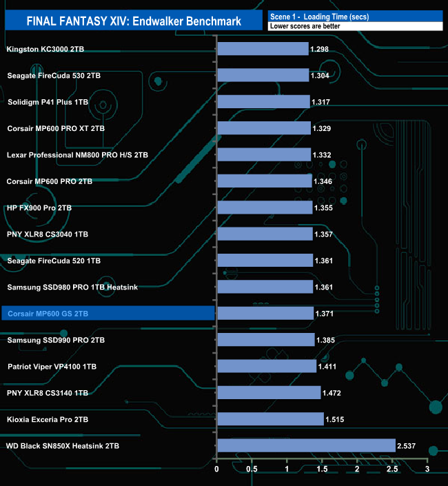The height and width of the screenshot is (486, 448).
Task: Select the Samsung SSD990 PRO 2TB label
Action: [56, 340]
